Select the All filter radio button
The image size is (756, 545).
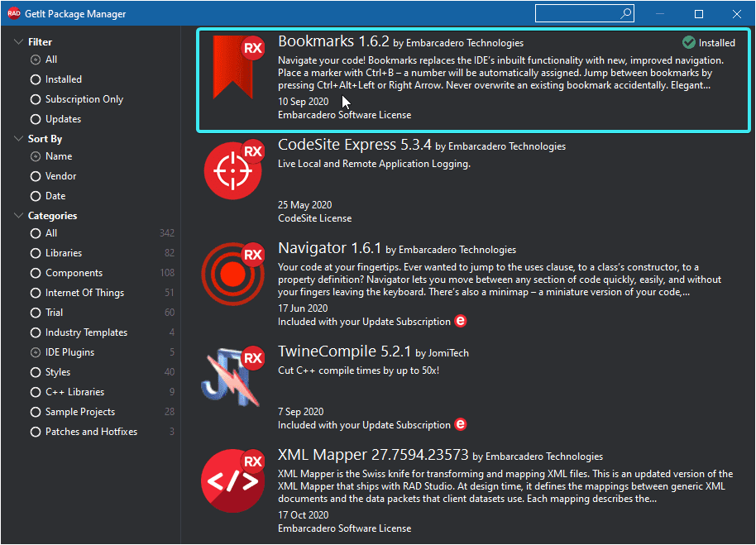(x=36, y=60)
